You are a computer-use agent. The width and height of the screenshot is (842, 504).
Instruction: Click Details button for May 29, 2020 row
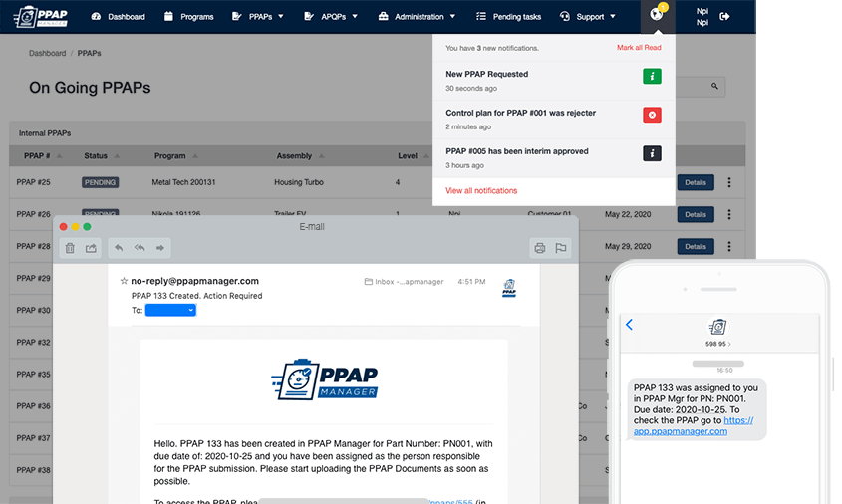click(x=696, y=246)
